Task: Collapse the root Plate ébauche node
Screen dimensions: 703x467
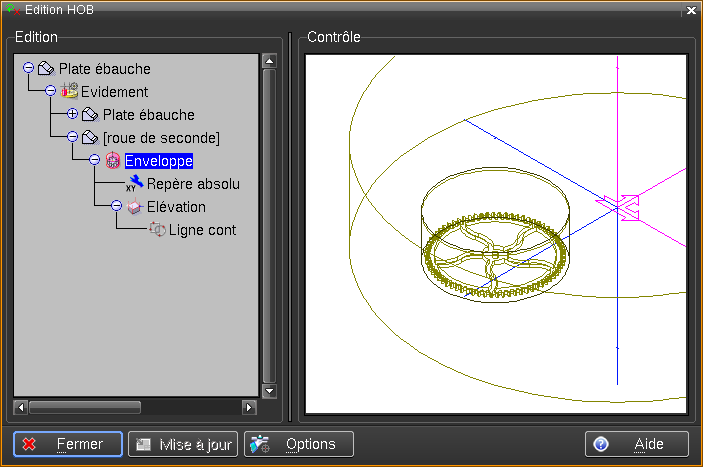Action: pyautogui.click(x=28, y=69)
